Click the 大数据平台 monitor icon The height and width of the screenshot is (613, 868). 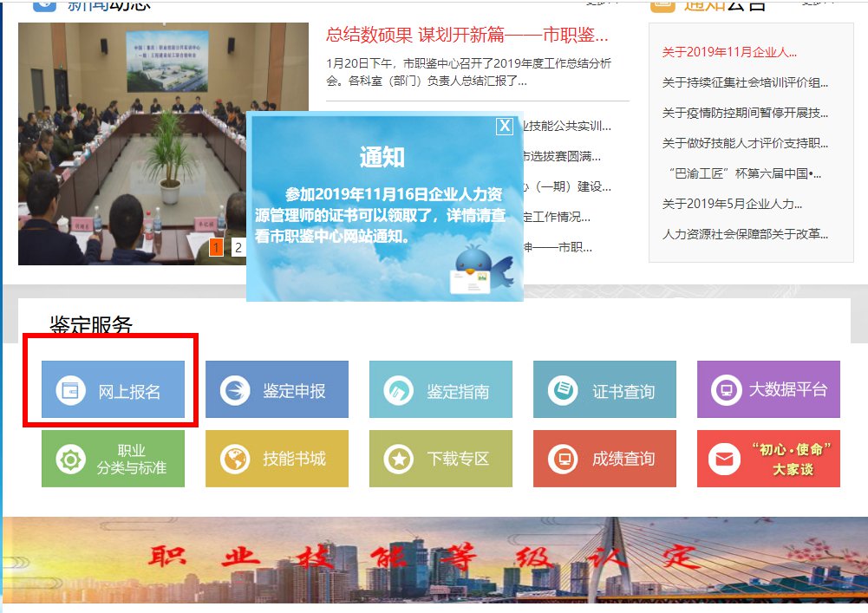727,390
